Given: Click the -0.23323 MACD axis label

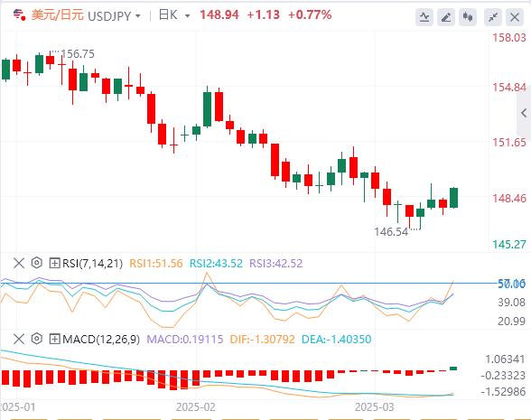Looking at the screenshot, I should (503, 376).
